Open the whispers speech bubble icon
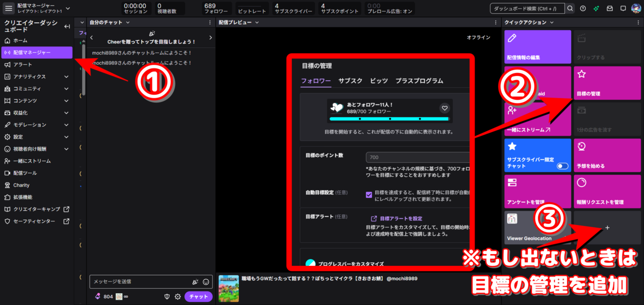The width and height of the screenshot is (644, 305). point(623,8)
